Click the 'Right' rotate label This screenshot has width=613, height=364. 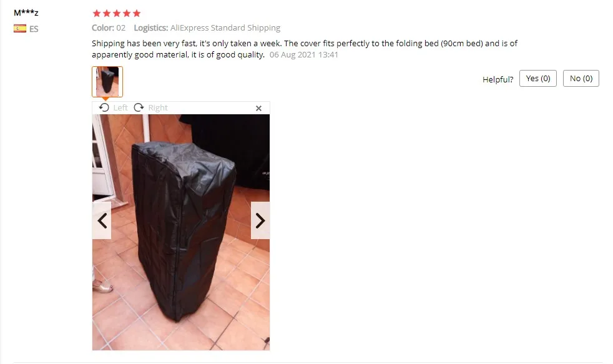tap(158, 107)
